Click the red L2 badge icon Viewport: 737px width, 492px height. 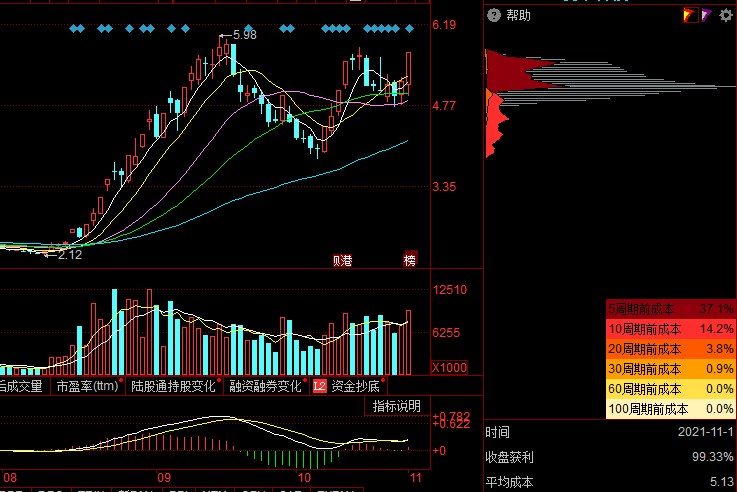tap(319, 385)
